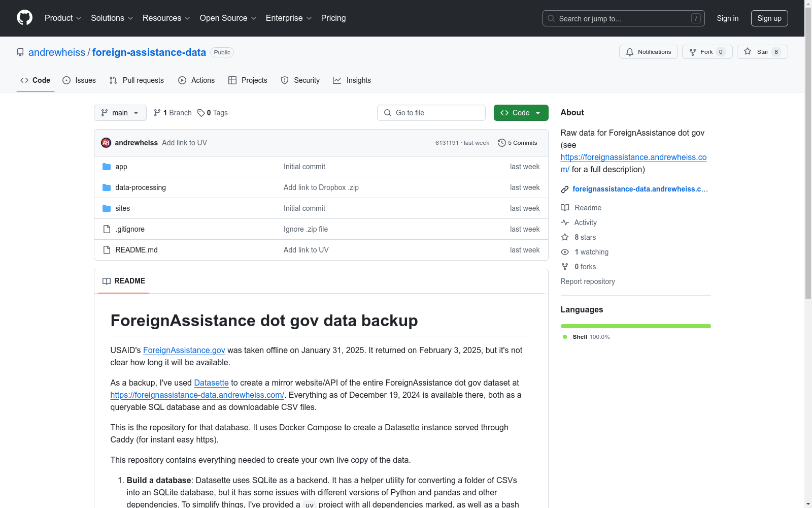Image resolution: width=812 pixels, height=508 pixels.
Task: Click the Report repository link
Action: [588, 281]
